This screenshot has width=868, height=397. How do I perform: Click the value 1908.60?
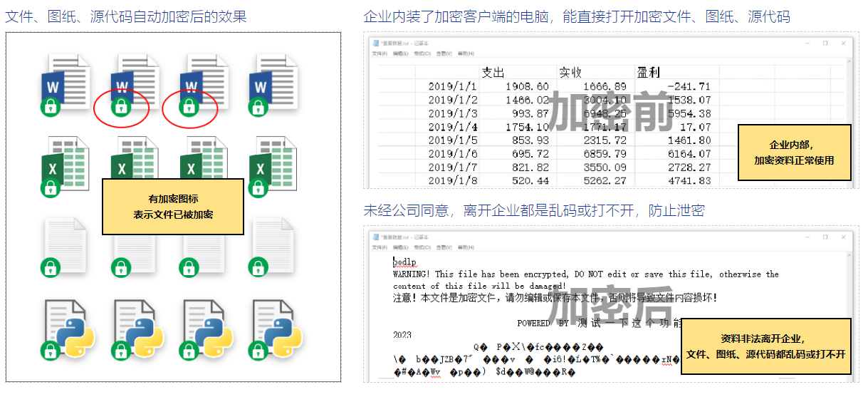coord(527,86)
